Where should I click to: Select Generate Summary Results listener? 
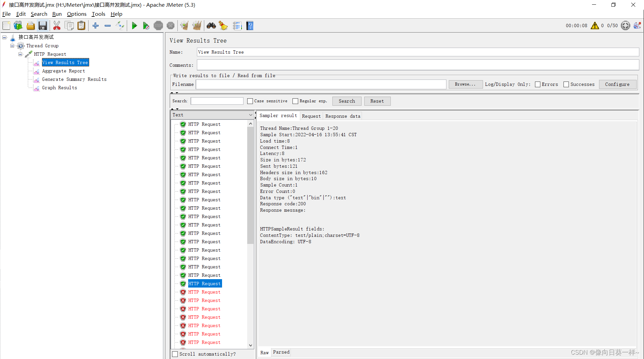coord(74,80)
